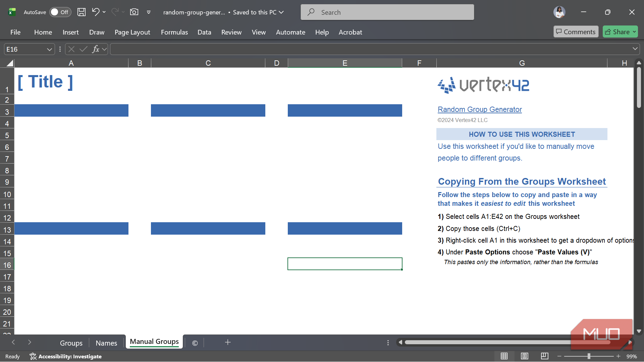Switch to the Names sheet tab
The width and height of the screenshot is (644, 362).
pyautogui.click(x=106, y=343)
